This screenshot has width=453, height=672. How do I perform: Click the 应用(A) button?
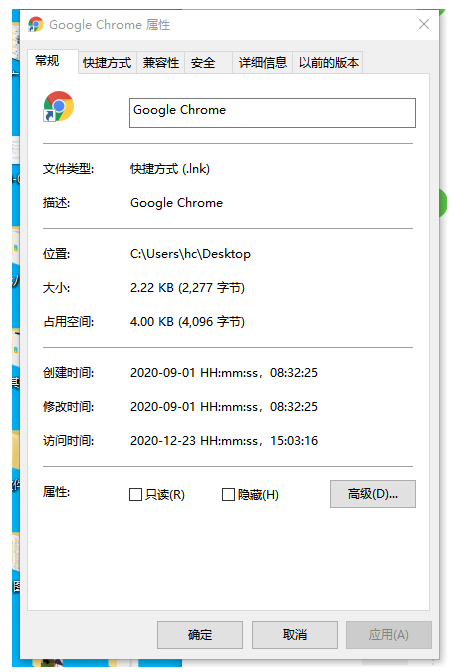pos(389,635)
